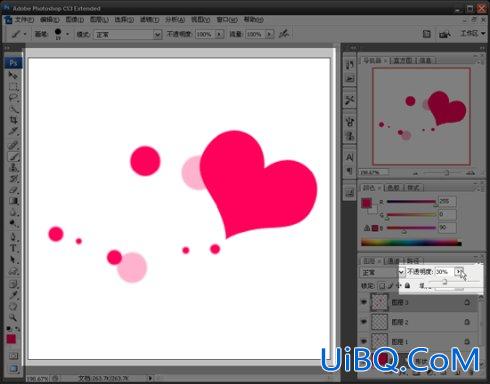Viewport: 490px width, 384px height.
Task: Click the foreground color swatch in toolbox
Action: point(11,339)
